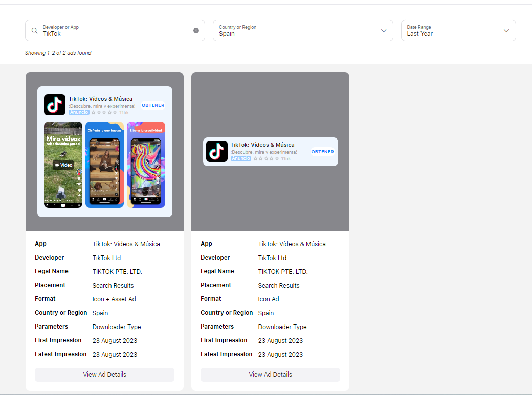
Task: View Ad Details for the Icon Ad
Action: 270,375
